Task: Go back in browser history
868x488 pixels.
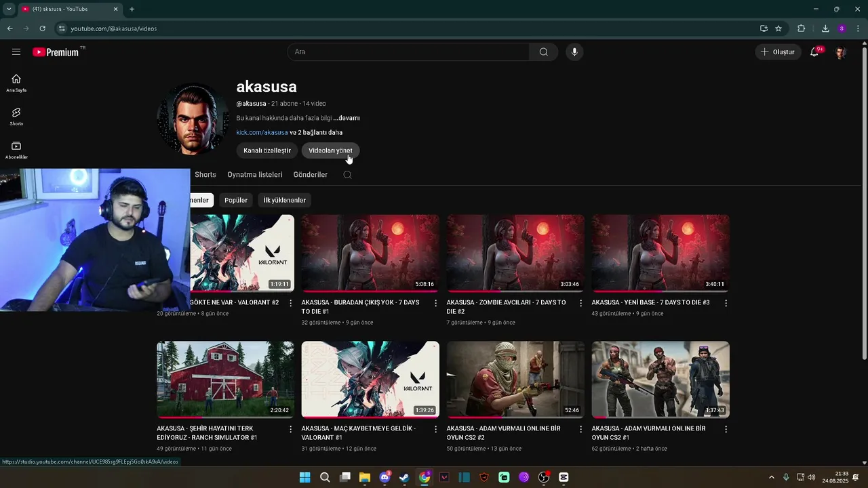Action: (9, 28)
